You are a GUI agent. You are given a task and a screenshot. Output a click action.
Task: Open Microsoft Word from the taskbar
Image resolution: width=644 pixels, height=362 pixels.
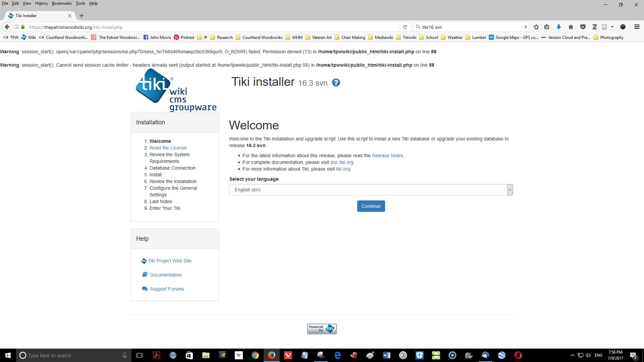(386, 355)
